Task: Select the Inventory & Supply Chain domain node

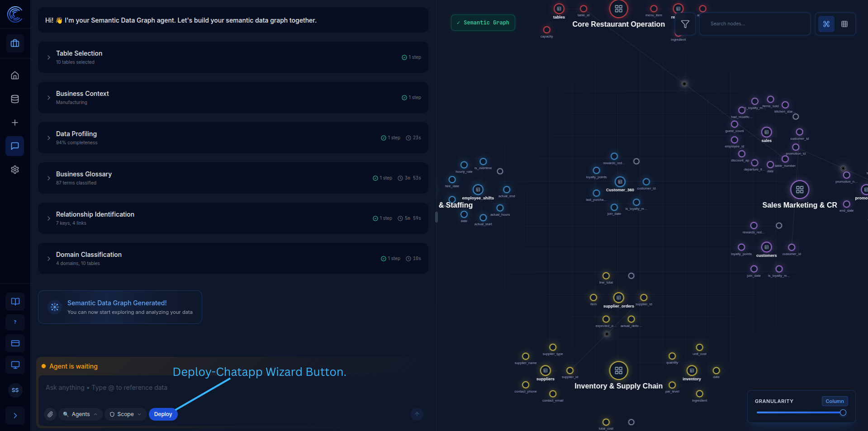Action: pos(619,371)
